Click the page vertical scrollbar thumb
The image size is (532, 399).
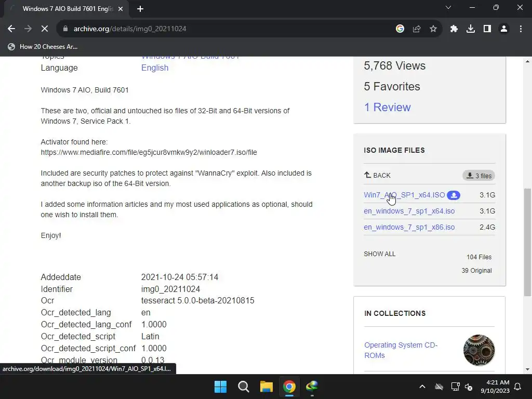pyautogui.click(x=528, y=242)
